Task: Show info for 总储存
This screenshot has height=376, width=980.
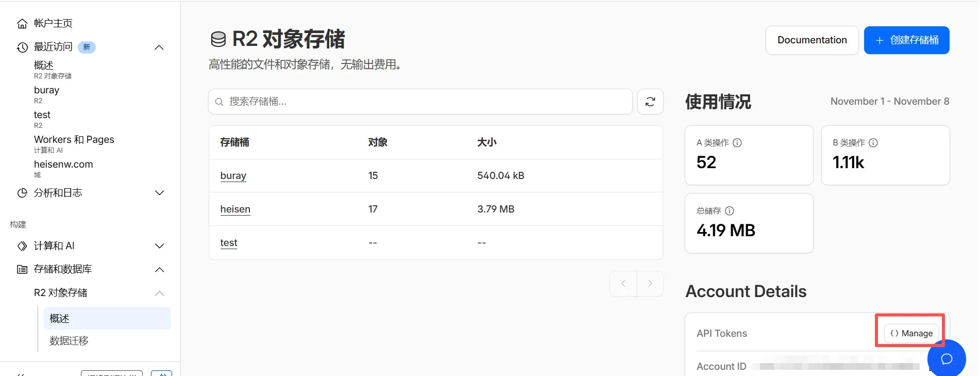Action: coord(730,211)
